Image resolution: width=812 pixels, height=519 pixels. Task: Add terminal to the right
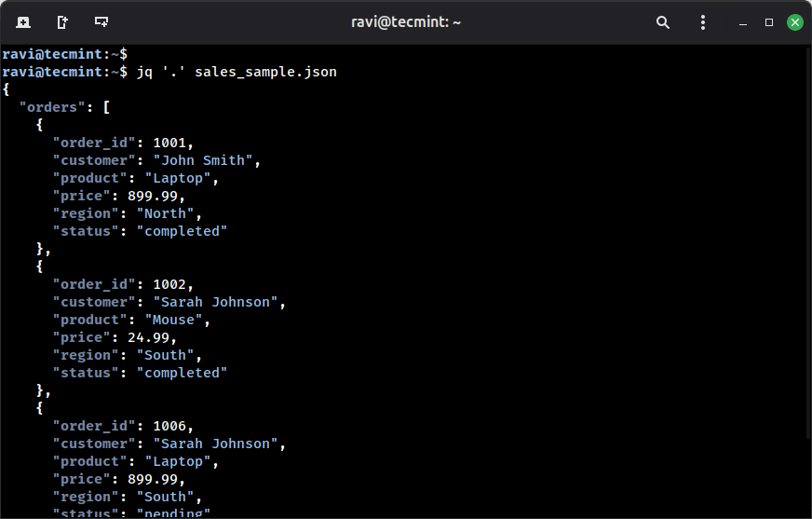click(62, 21)
